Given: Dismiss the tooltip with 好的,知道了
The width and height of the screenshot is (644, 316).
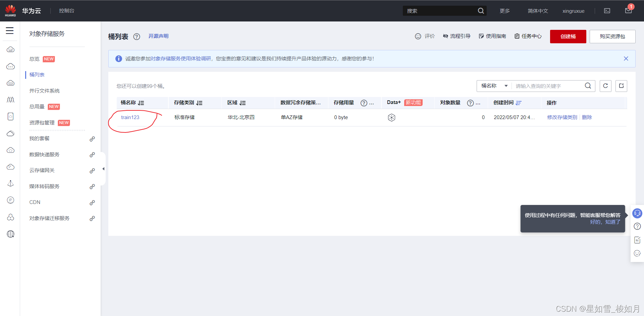Looking at the screenshot, I should point(605,222).
